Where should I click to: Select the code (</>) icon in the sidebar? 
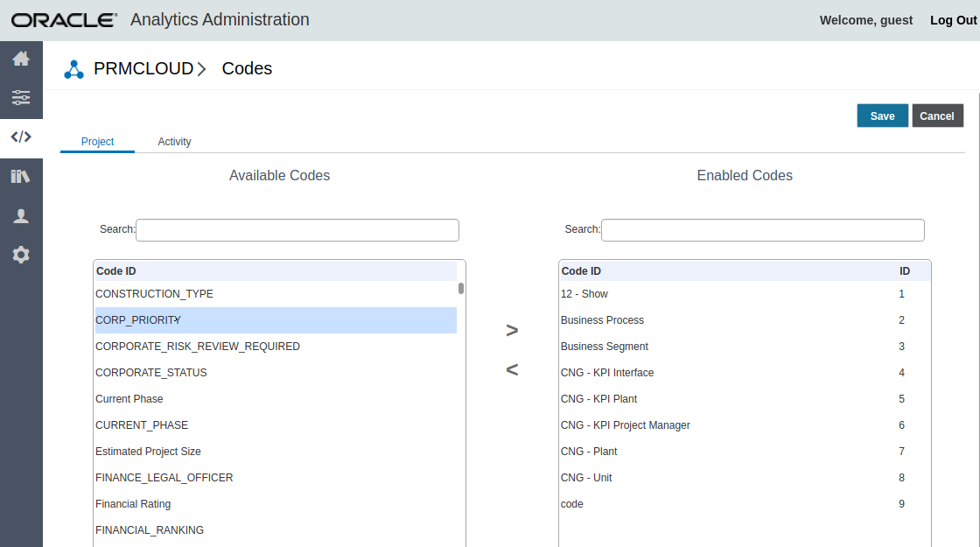(x=21, y=137)
